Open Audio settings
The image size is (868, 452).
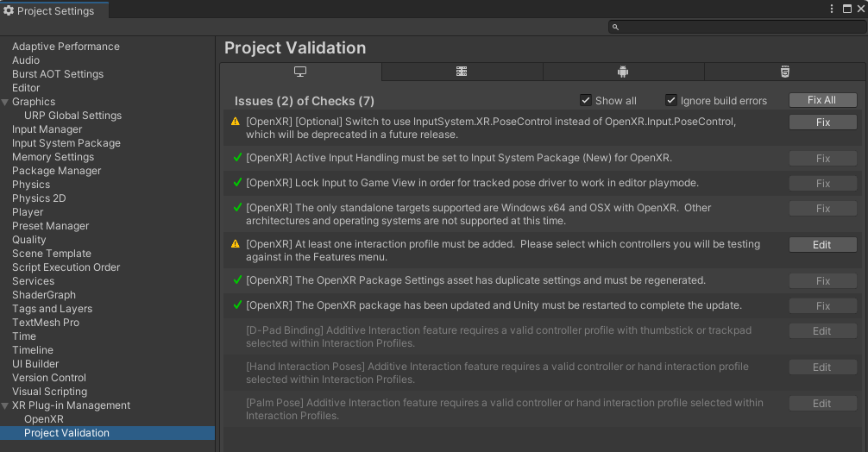[26, 60]
